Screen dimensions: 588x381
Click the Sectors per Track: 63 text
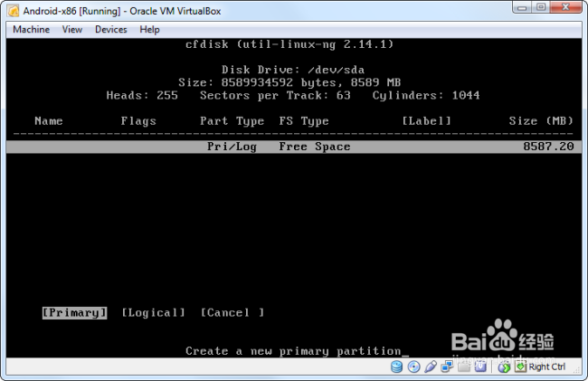[275, 95]
